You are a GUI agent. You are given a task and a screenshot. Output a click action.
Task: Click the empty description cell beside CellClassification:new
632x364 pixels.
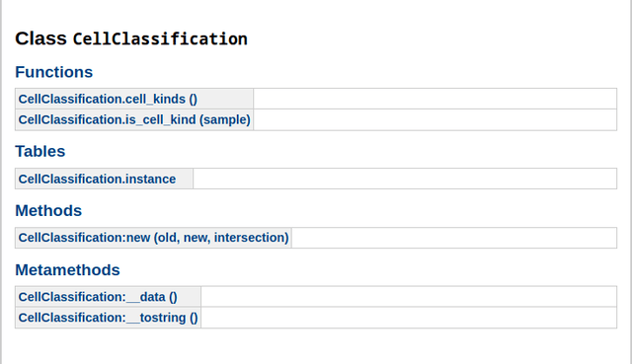454,238
